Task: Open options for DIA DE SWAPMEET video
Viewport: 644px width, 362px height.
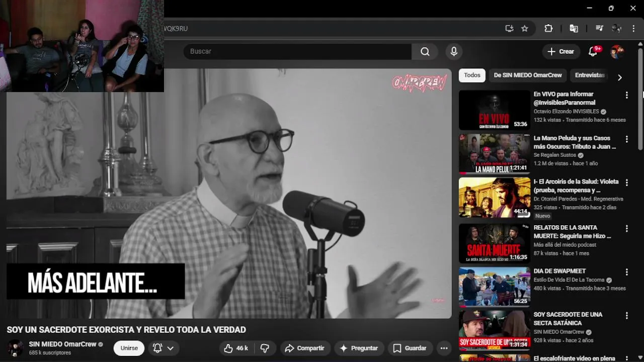Action: click(626, 272)
